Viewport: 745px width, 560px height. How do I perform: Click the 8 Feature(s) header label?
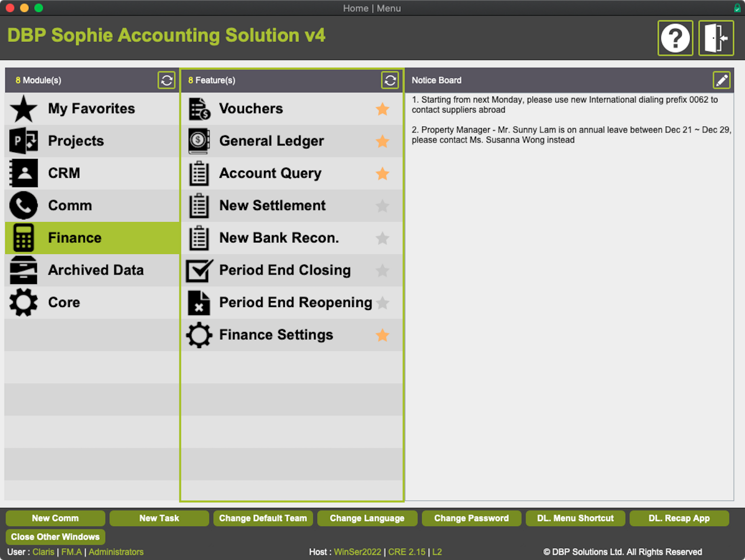tap(211, 80)
